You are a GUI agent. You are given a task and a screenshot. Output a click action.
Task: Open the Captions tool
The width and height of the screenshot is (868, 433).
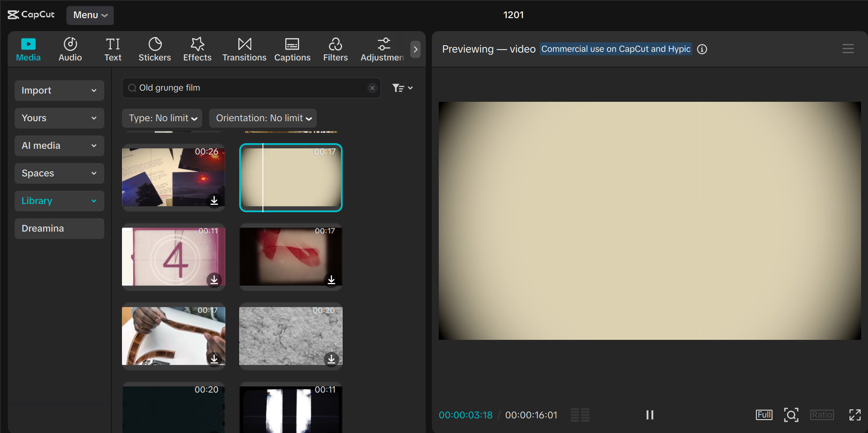[292, 48]
